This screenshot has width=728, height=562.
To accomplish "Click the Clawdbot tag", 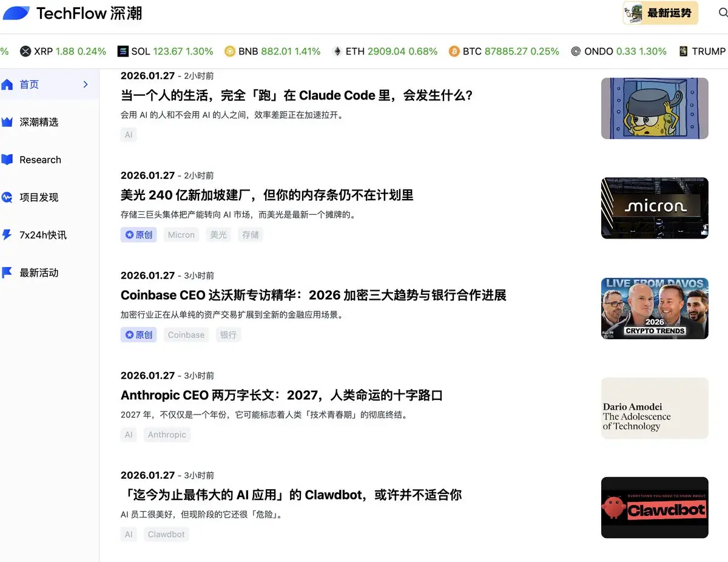I will point(166,534).
